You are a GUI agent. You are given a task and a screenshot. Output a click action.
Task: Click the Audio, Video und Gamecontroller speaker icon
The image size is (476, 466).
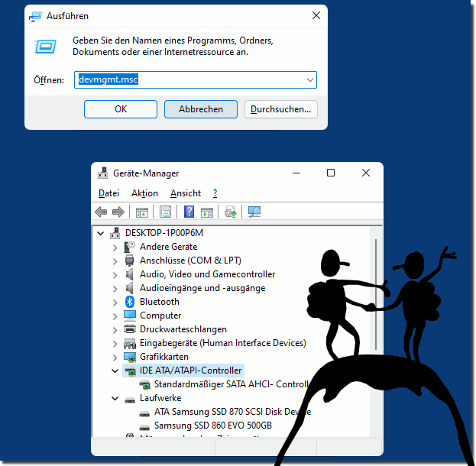(x=130, y=274)
